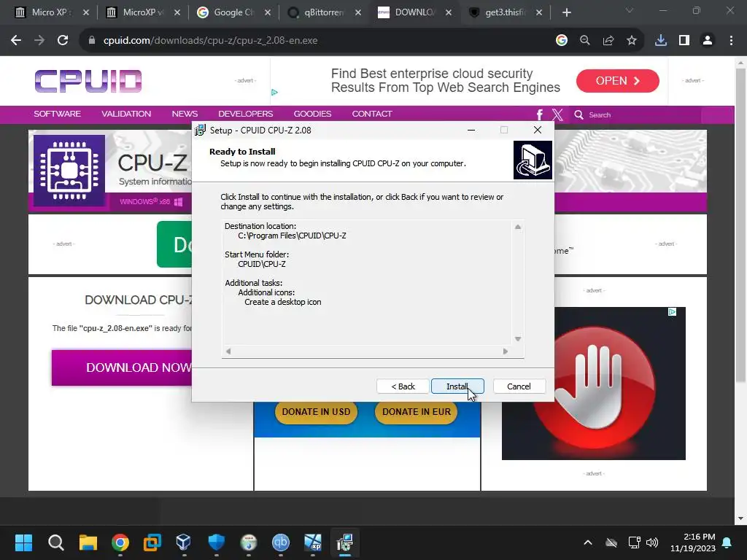The width and height of the screenshot is (747, 560).
Task: Open the notifications bell icon
Action: click(727, 542)
